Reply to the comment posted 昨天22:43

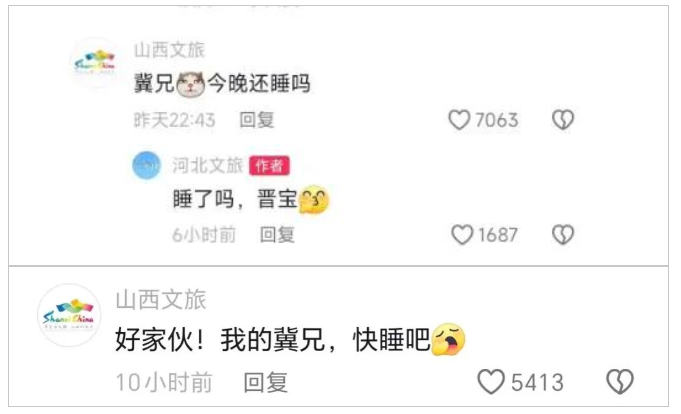pos(257,120)
